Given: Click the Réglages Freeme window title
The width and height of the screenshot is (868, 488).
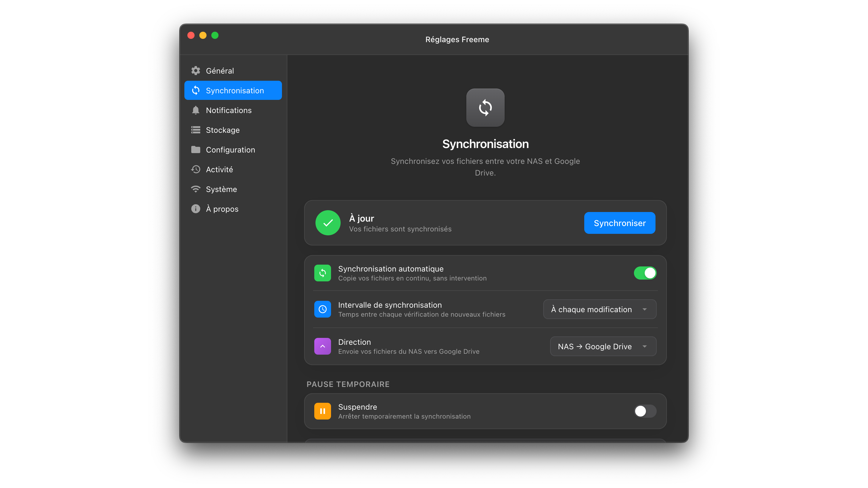Looking at the screenshot, I should pyautogui.click(x=457, y=39).
